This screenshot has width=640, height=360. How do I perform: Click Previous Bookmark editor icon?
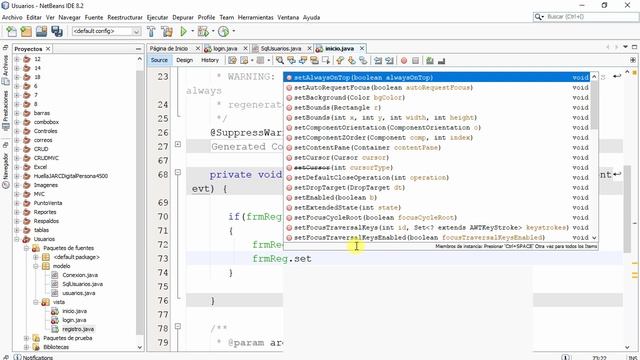(340, 60)
